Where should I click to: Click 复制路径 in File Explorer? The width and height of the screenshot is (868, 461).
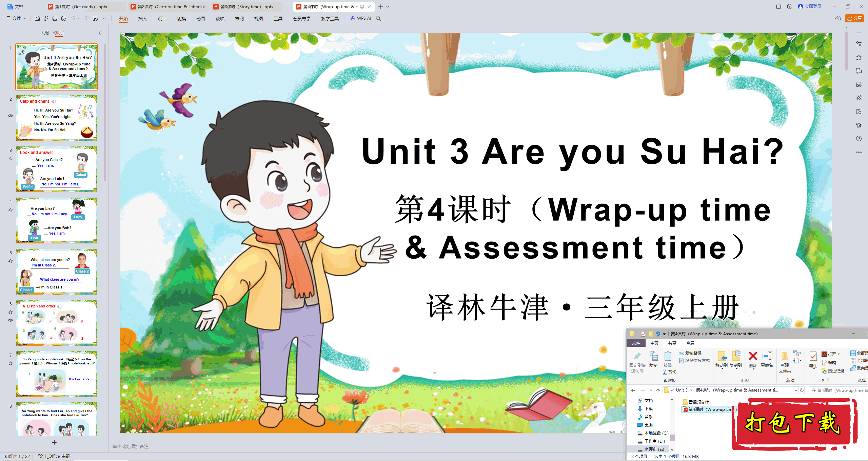[x=690, y=353]
